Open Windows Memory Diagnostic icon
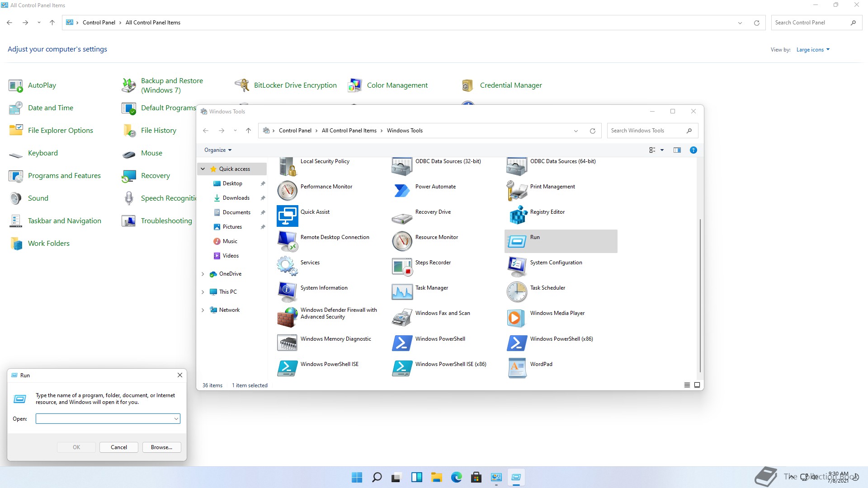The image size is (868, 488). [287, 343]
